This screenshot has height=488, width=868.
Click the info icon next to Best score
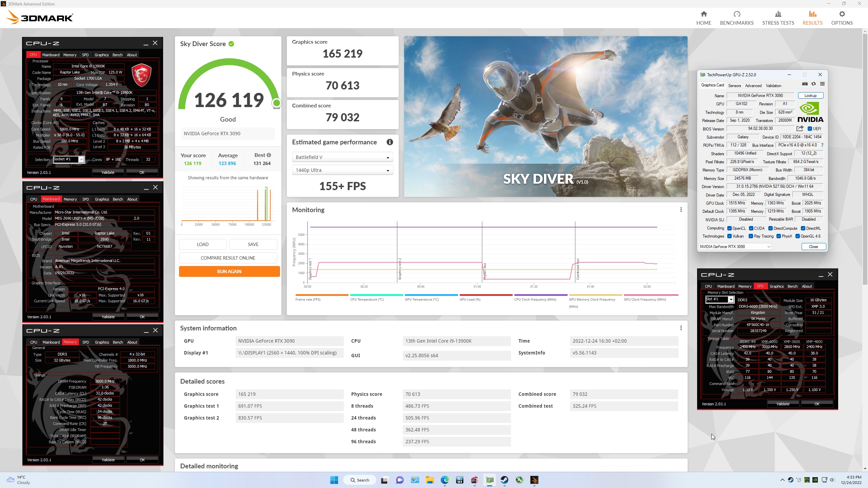[x=269, y=155]
